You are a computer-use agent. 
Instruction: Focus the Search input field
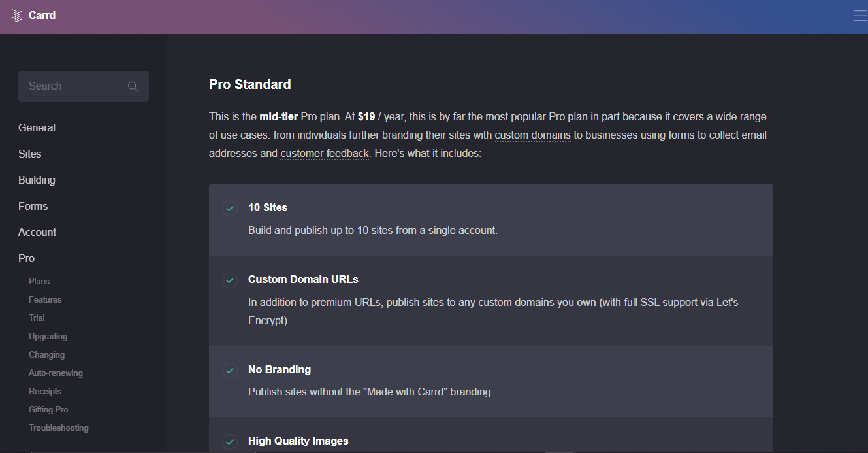73,86
